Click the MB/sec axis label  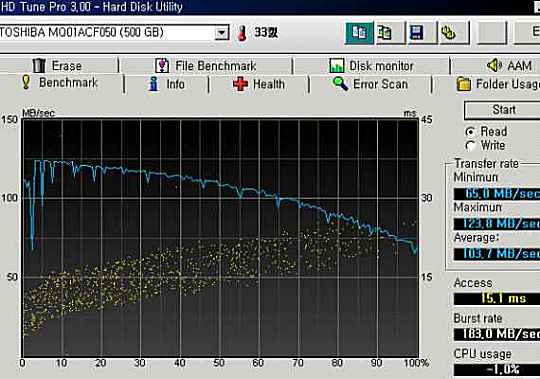click(x=38, y=113)
